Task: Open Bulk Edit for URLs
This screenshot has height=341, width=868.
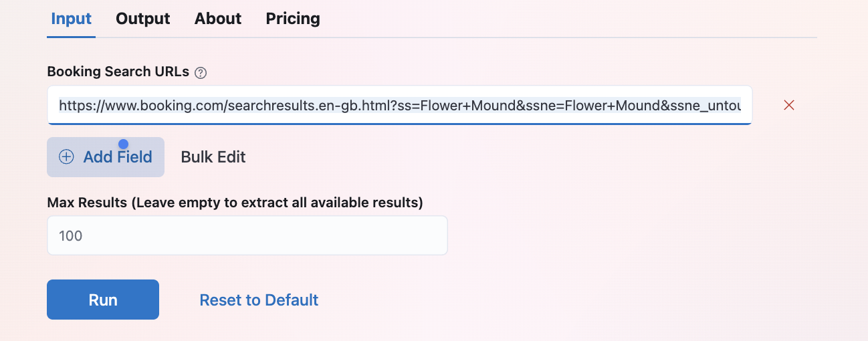Action: (x=213, y=157)
